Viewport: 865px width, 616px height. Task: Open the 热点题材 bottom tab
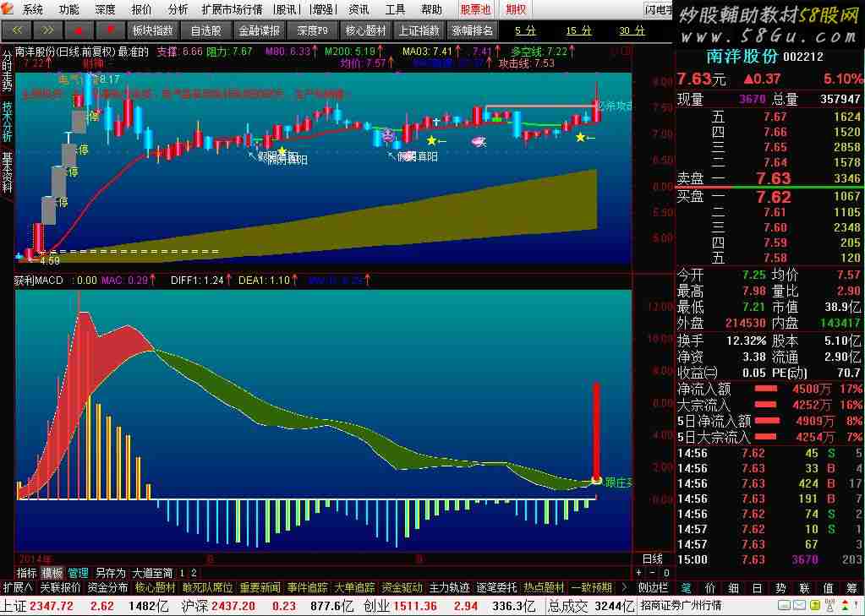[544, 588]
